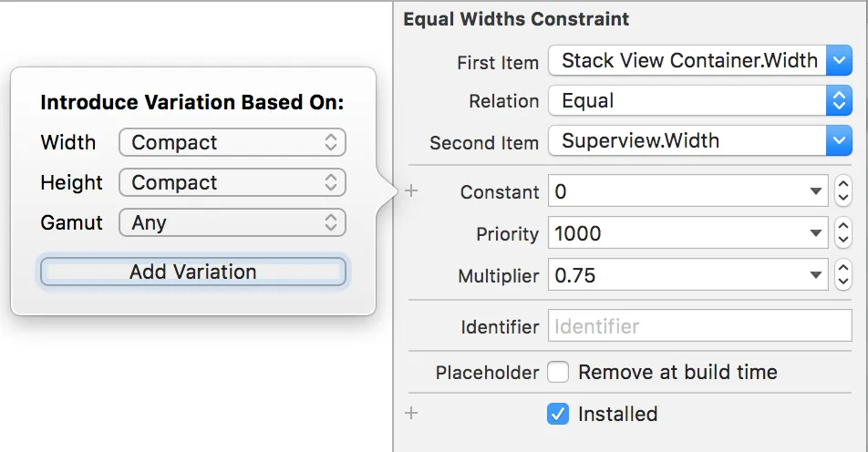
Task: Click Priority stepper control
Action: pos(843,233)
